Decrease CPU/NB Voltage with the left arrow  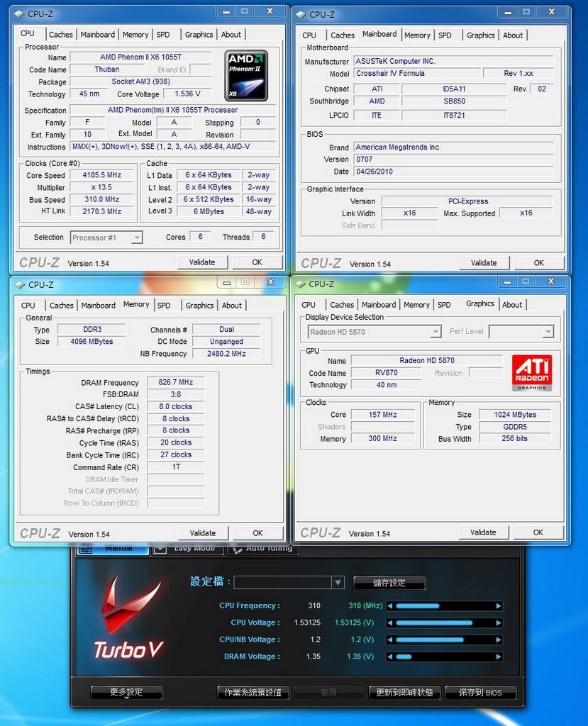pos(389,640)
